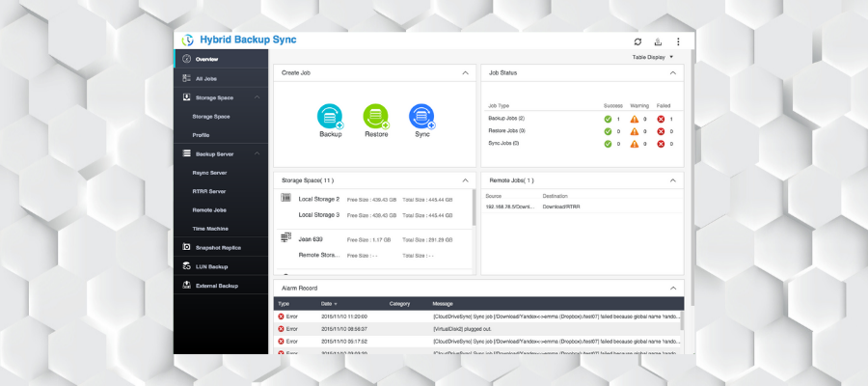This screenshot has width=868, height=386.
Task: Open the Table Display dropdown
Action: (653, 57)
